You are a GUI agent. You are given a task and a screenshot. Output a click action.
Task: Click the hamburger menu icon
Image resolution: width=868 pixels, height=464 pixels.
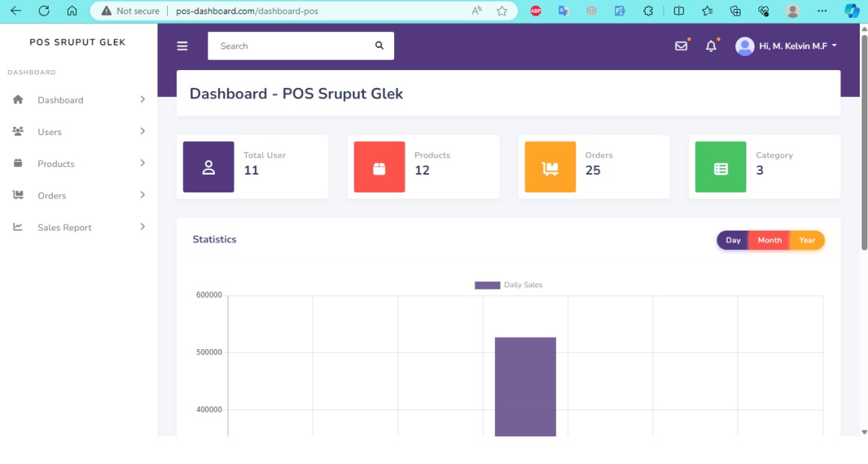(x=182, y=46)
